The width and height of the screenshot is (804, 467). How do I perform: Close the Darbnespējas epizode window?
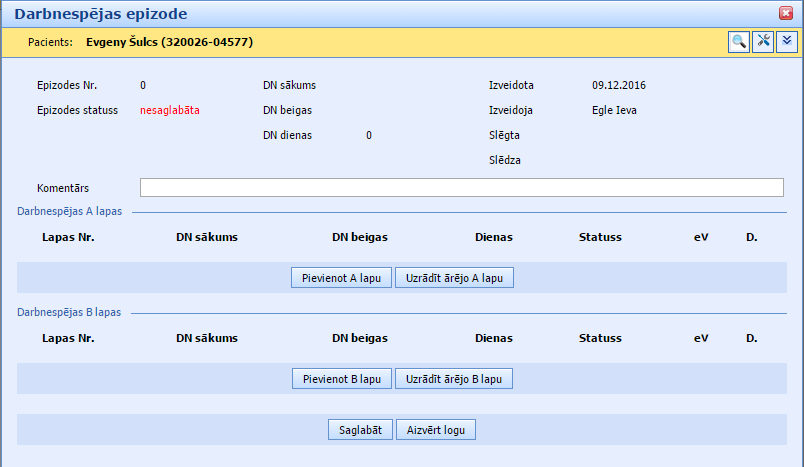tap(786, 13)
